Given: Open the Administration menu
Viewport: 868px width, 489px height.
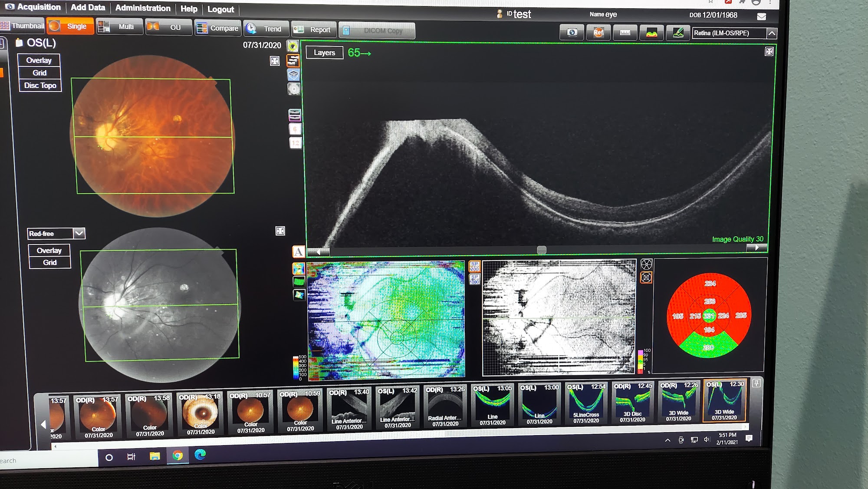Looking at the screenshot, I should tap(142, 8).
